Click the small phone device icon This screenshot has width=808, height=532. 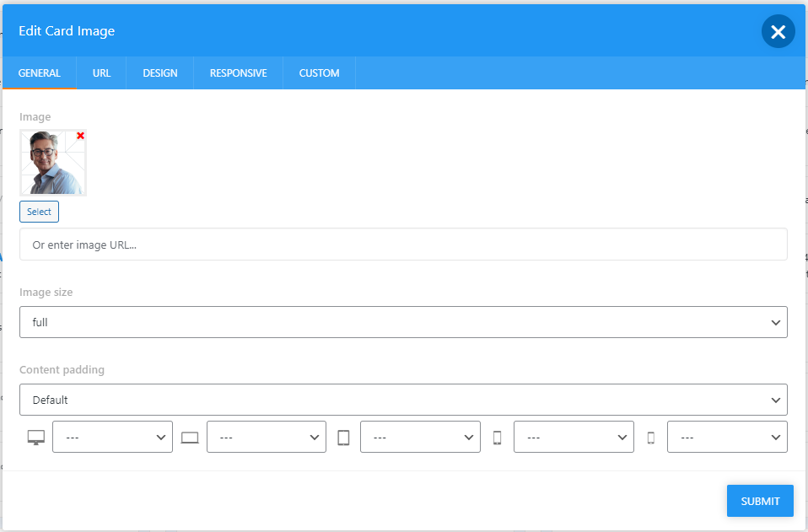651,438
